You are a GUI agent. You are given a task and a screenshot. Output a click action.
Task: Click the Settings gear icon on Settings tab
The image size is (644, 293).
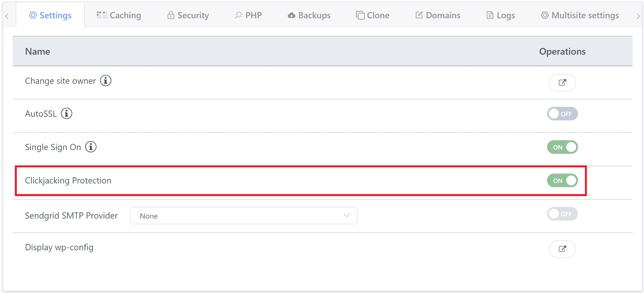tap(33, 15)
